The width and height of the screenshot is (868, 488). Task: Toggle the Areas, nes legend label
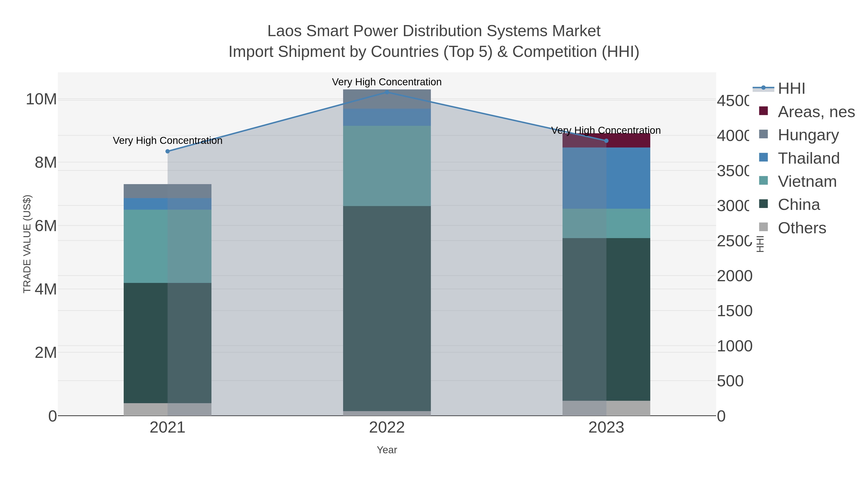[x=816, y=112]
